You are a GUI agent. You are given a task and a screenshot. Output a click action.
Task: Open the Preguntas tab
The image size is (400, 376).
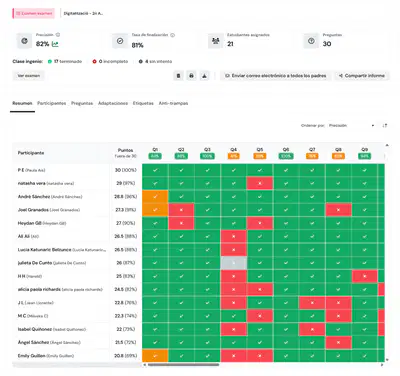point(82,103)
